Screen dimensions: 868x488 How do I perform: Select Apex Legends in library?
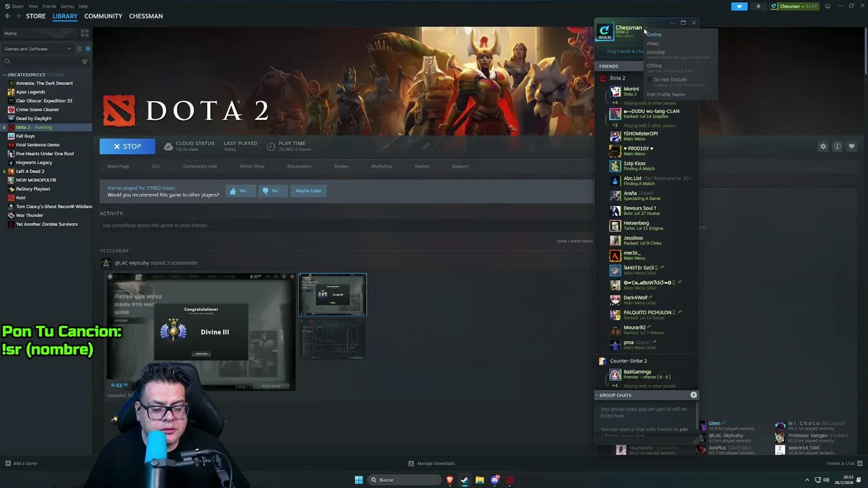coord(31,92)
